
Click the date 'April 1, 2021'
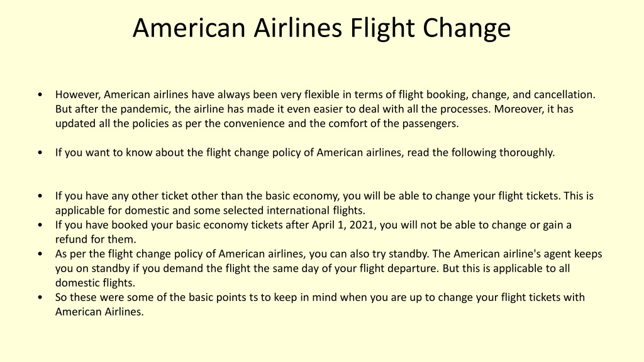click(x=344, y=225)
